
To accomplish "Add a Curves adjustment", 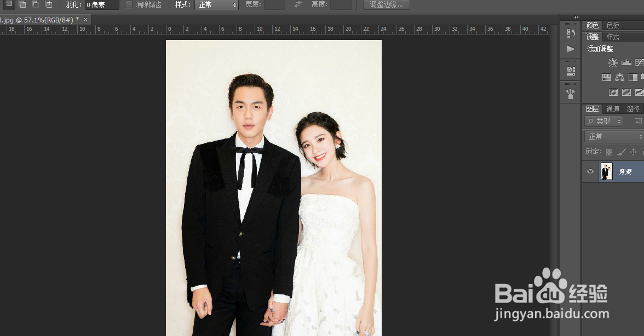I will [640, 63].
